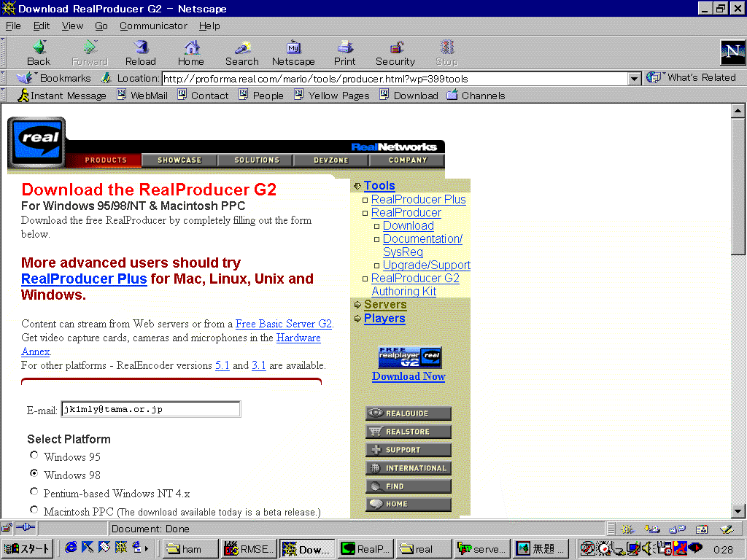Select the Windows 98 platform option

coord(34,473)
